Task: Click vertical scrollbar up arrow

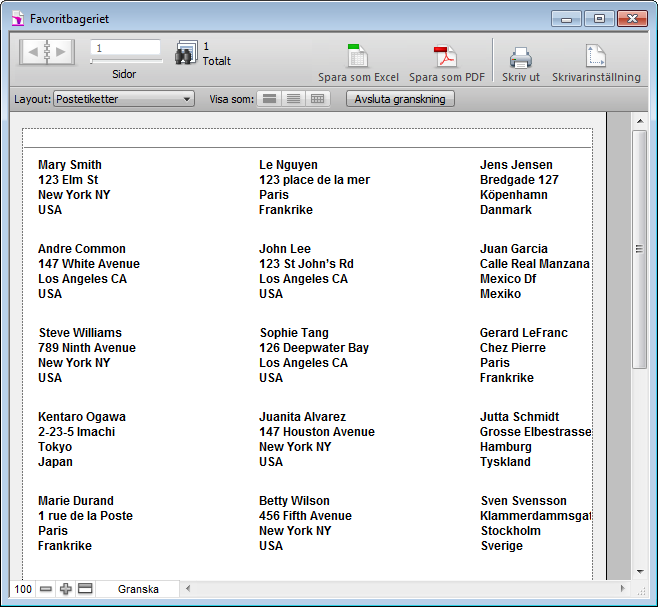Action: click(x=640, y=121)
